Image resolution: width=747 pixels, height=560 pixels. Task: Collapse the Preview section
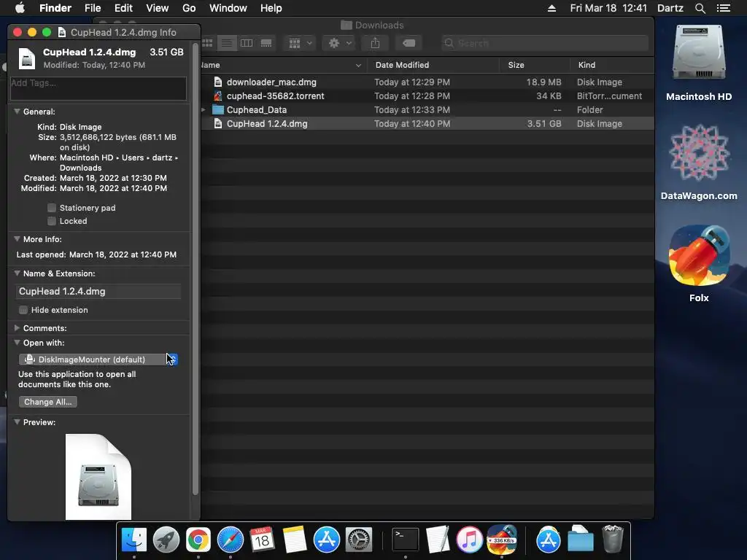tap(17, 422)
